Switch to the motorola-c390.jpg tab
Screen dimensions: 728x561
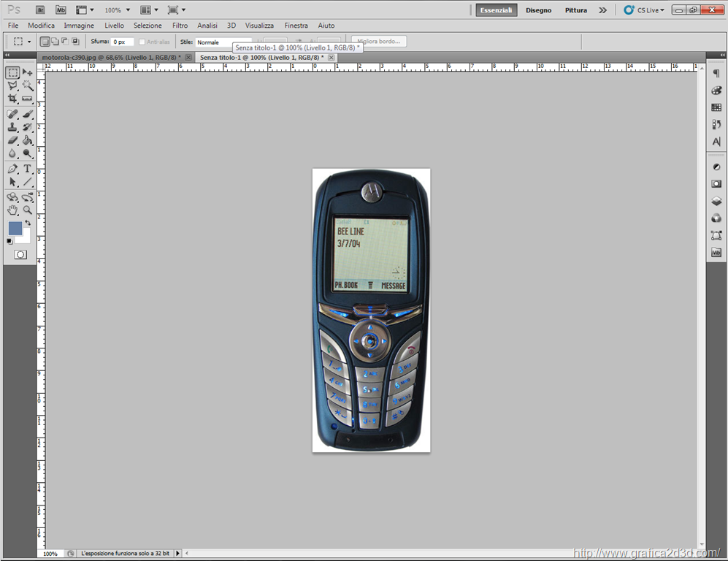111,57
